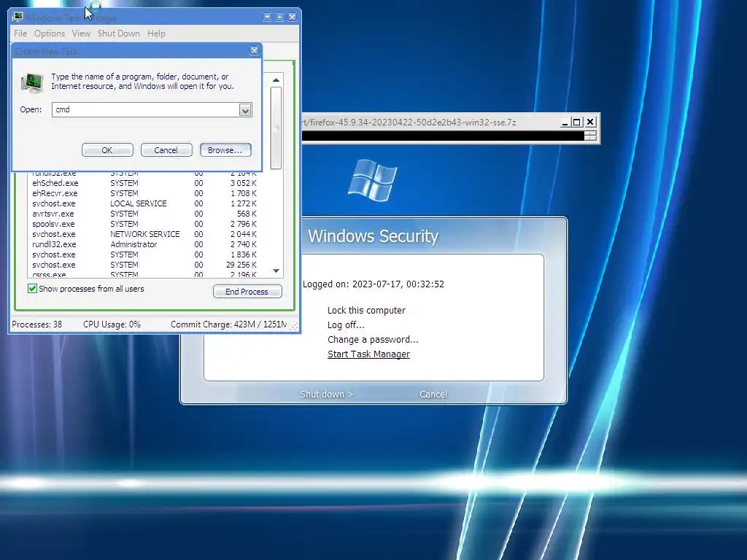This screenshot has height=560, width=747.
Task: Click the End Process button
Action: (x=247, y=292)
